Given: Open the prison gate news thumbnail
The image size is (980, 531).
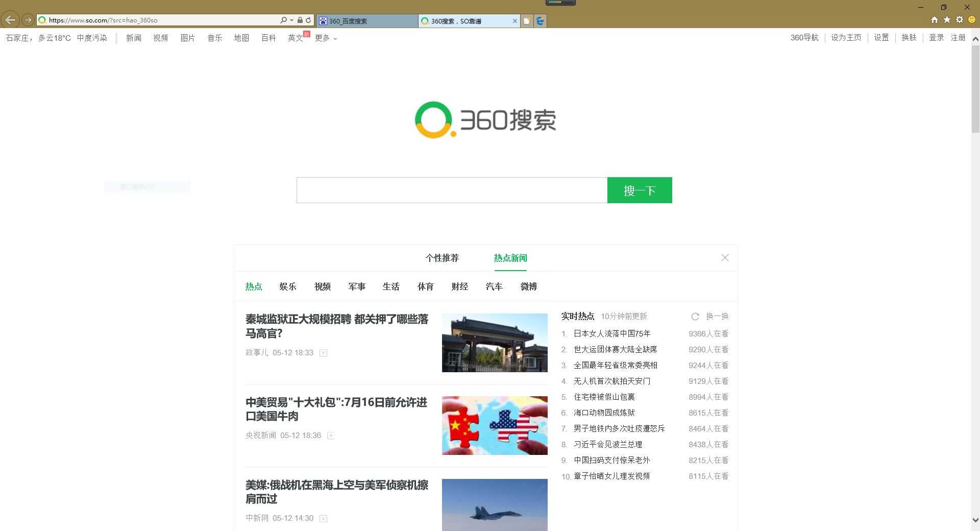Looking at the screenshot, I should click(x=495, y=343).
